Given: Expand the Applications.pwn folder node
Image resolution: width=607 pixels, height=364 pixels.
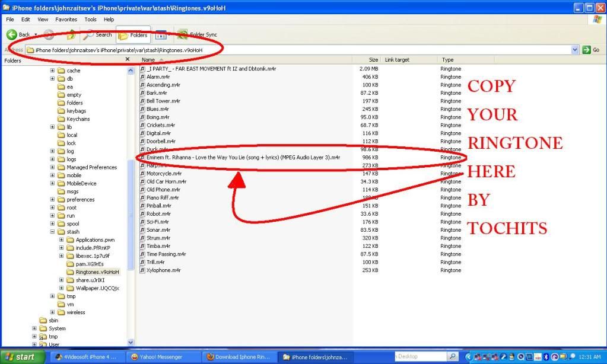Looking at the screenshot, I should 62,240.
